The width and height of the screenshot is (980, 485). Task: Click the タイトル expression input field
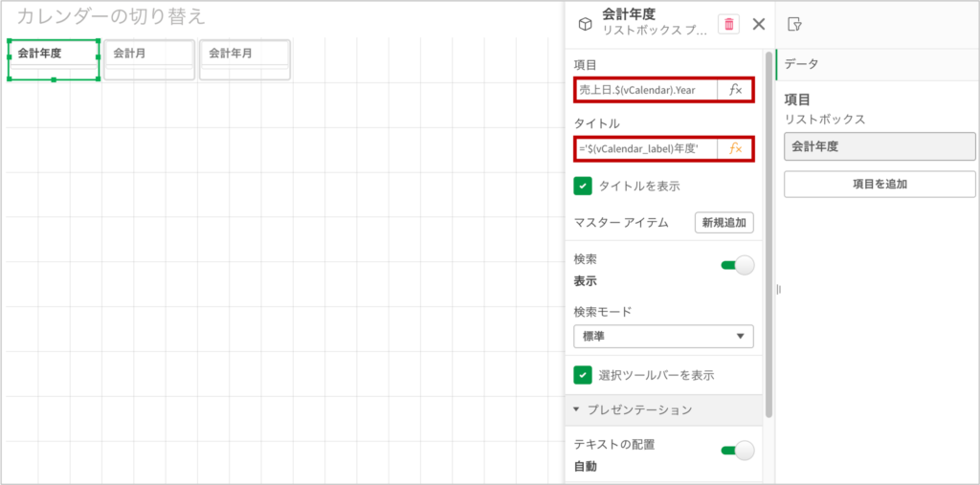[648, 148]
